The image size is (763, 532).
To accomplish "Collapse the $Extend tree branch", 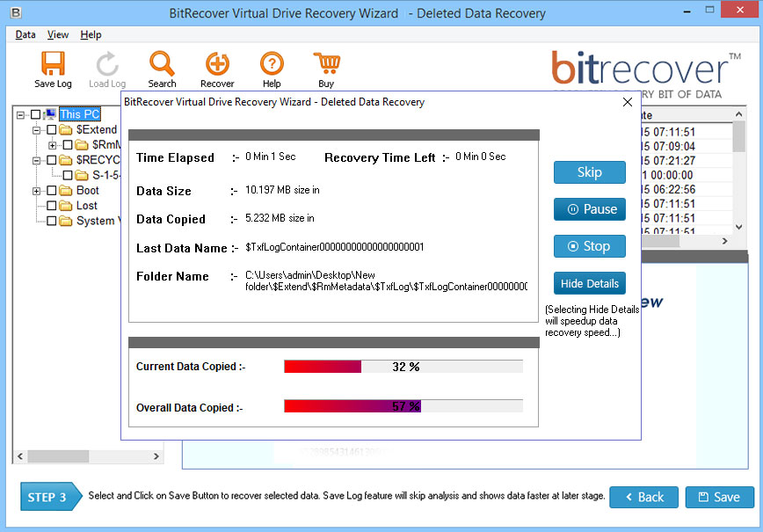I will (36, 130).
